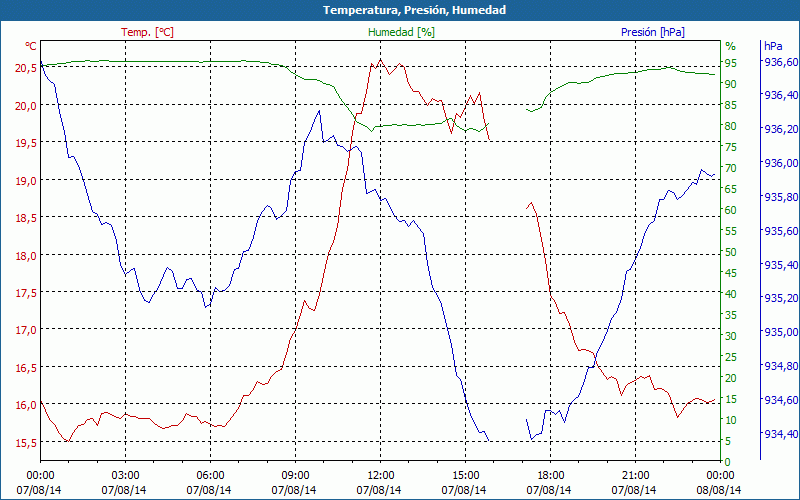
Task: Click the 15:00 time axis label
Action: [465, 476]
